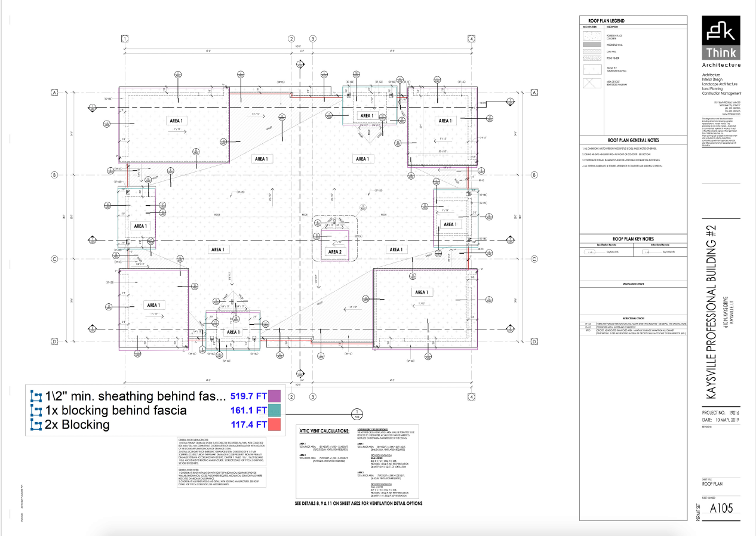Click the linear takeoff icon beside 2x Blocking
Viewport: 756px width, 536px height.
35,425
